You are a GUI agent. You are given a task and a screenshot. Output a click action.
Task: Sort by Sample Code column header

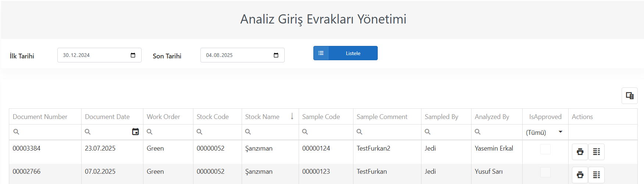pyautogui.click(x=321, y=116)
